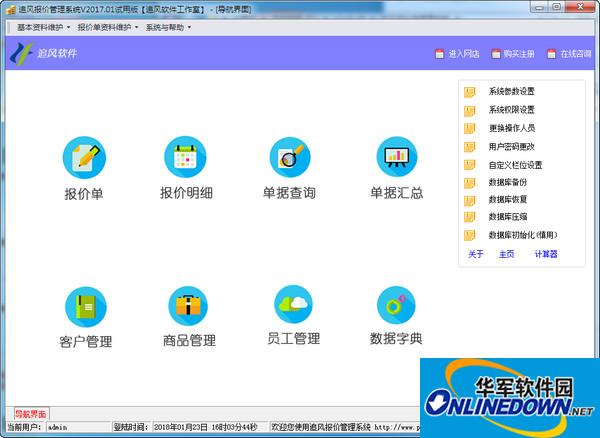The height and width of the screenshot is (438, 600).
Task: Click the folder icon beside 更换操作人员
Action: pos(470,129)
